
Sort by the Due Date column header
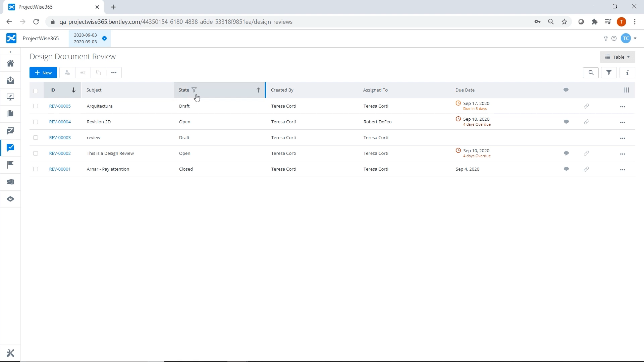(465, 90)
